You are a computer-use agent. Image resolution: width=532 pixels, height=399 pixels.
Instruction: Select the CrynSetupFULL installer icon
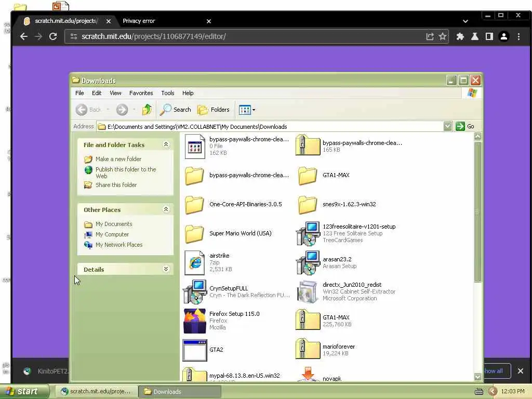(195, 292)
